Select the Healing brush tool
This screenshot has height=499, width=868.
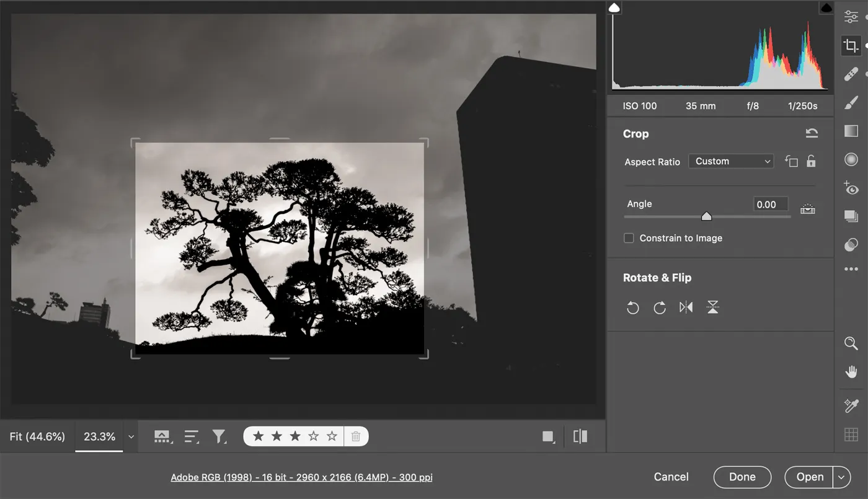851,74
